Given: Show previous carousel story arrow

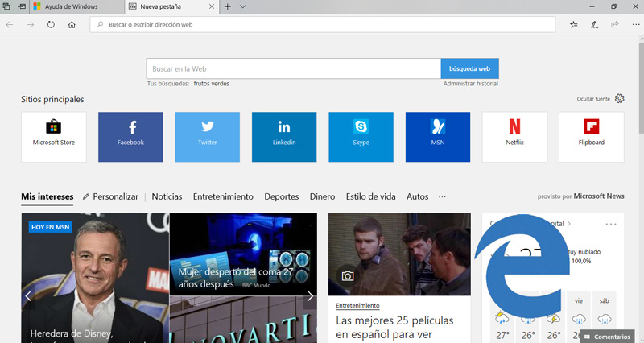Looking at the screenshot, I should (x=28, y=295).
